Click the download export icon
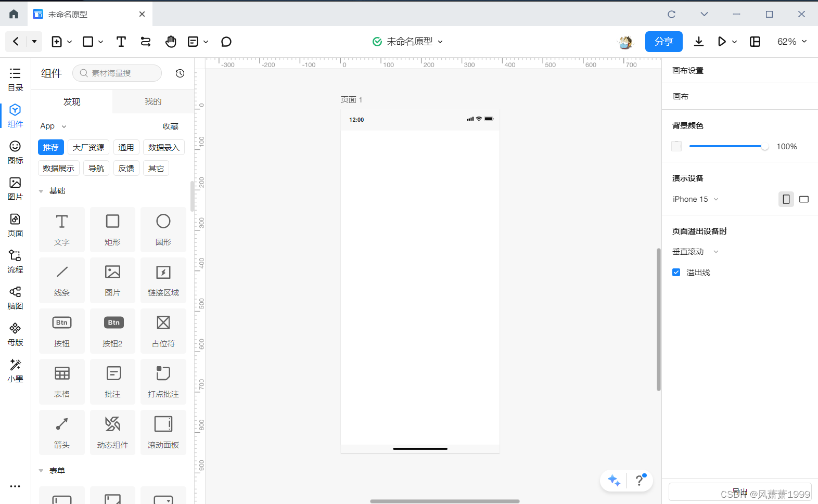This screenshot has height=504, width=818. pos(699,42)
